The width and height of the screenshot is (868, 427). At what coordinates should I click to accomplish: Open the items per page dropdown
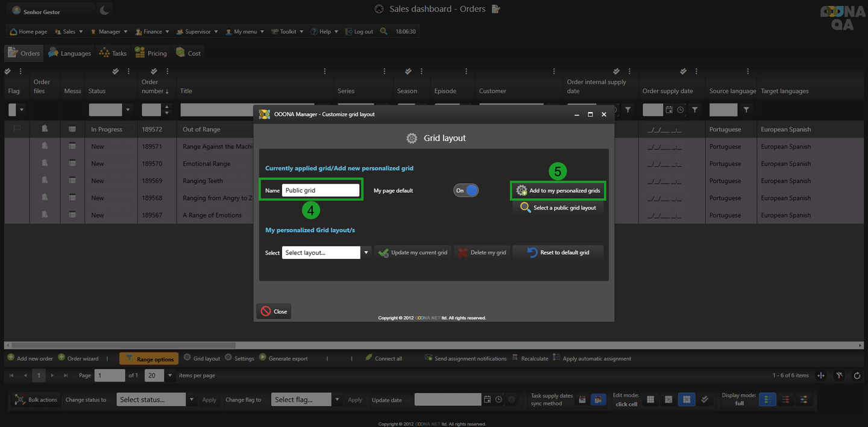pos(170,375)
